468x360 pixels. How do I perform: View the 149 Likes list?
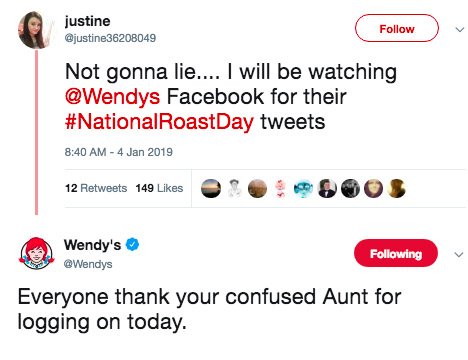click(159, 188)
